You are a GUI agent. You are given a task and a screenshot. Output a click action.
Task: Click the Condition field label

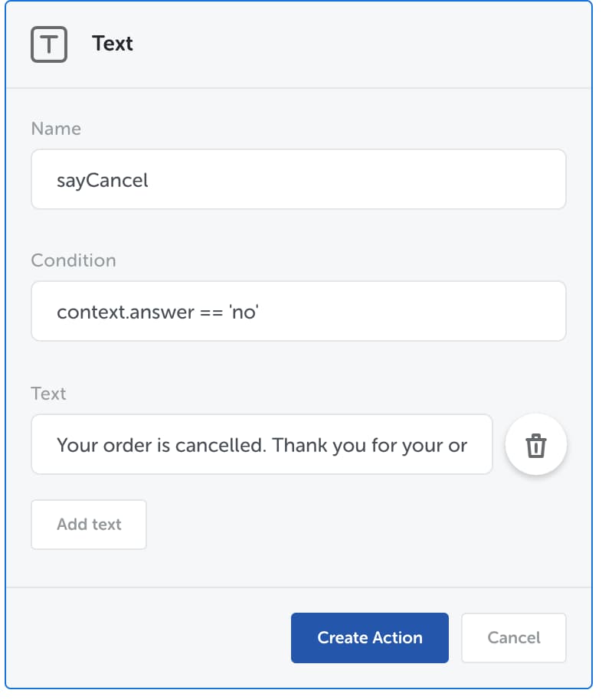coord(74,260)
